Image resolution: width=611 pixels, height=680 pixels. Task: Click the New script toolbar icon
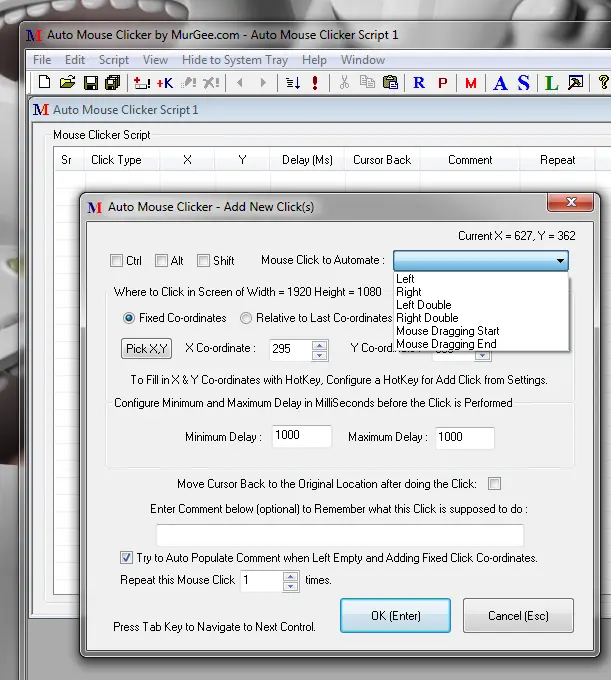(43, 83)
